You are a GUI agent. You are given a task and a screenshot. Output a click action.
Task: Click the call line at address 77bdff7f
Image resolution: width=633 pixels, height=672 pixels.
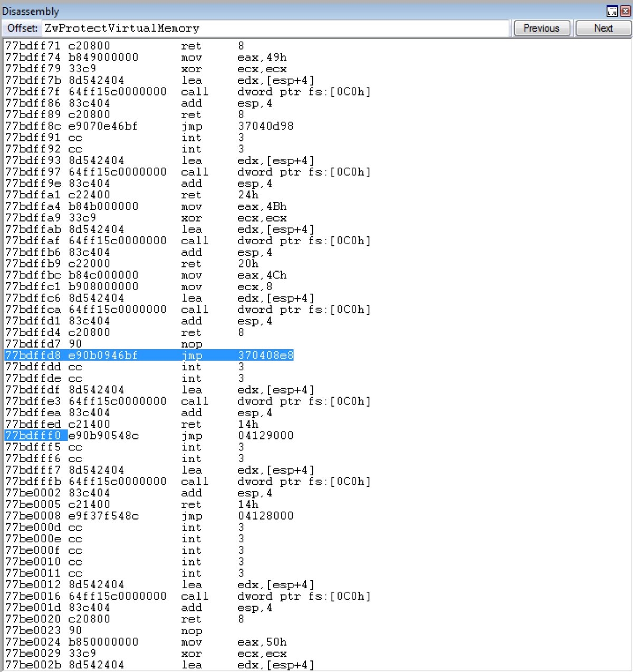coord(188,92)
